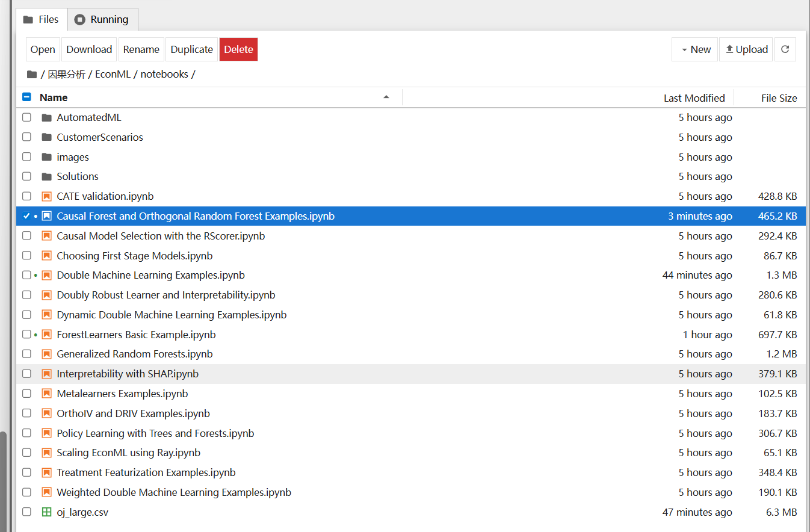Open the New dropdown menu
810x532 pixels.
[694, 49]
